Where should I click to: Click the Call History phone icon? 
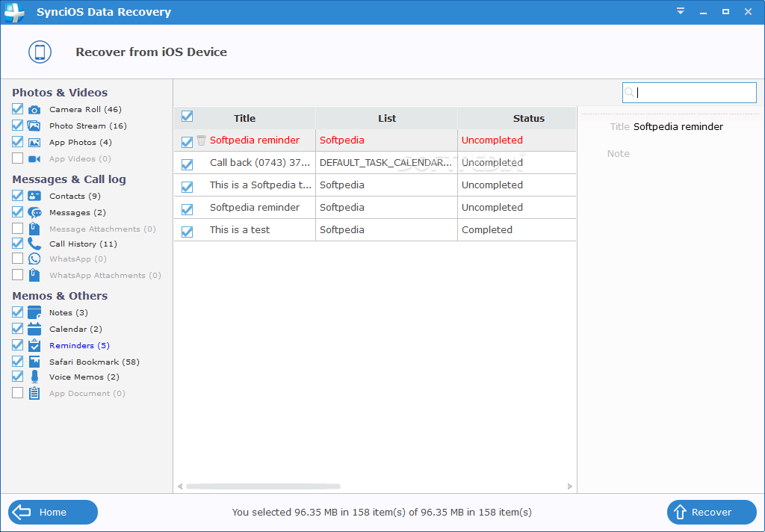pyautogui.click(x=34, y=244)
